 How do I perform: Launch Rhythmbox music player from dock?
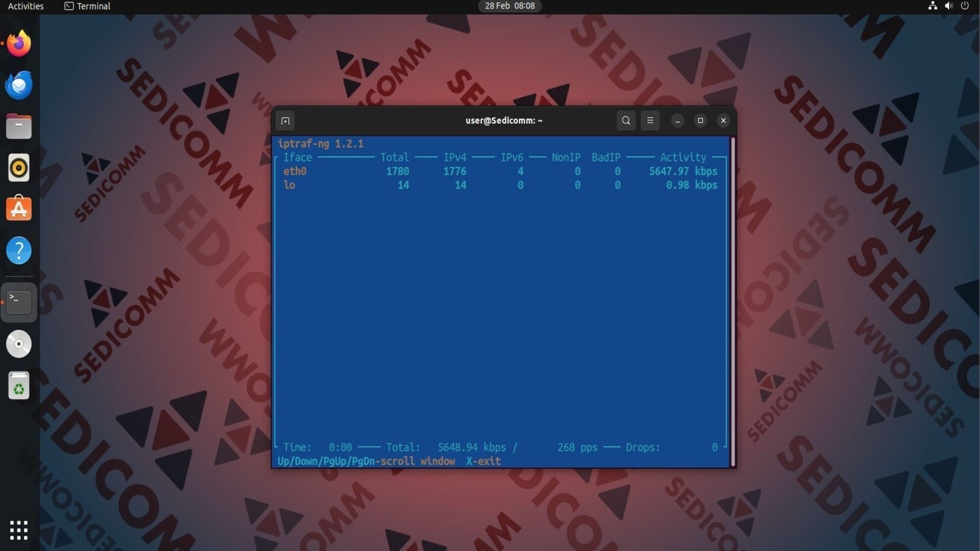[19, 168]
